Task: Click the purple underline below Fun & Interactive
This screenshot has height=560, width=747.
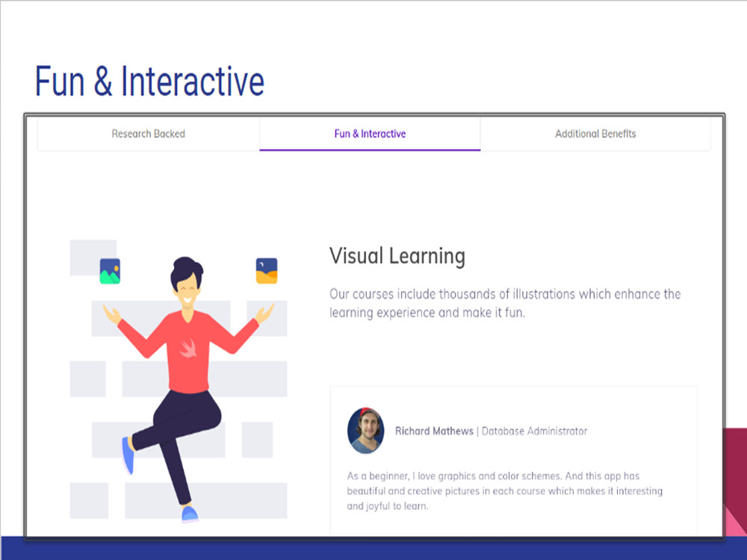Action: [x=369, y=149]
